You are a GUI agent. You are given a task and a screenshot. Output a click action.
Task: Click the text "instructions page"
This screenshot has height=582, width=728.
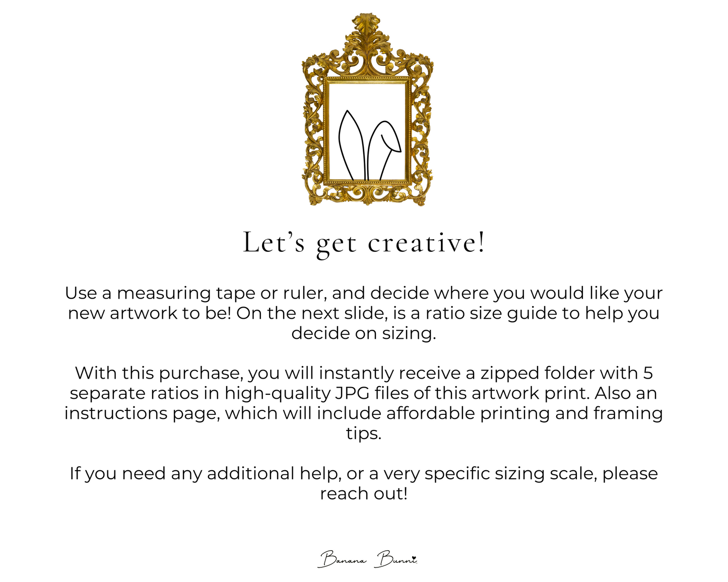(142, 413)
